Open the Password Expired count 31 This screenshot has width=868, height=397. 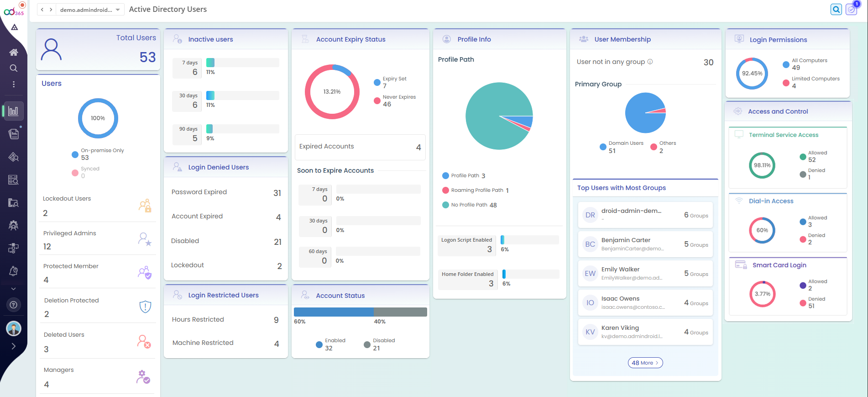point(277,193)
